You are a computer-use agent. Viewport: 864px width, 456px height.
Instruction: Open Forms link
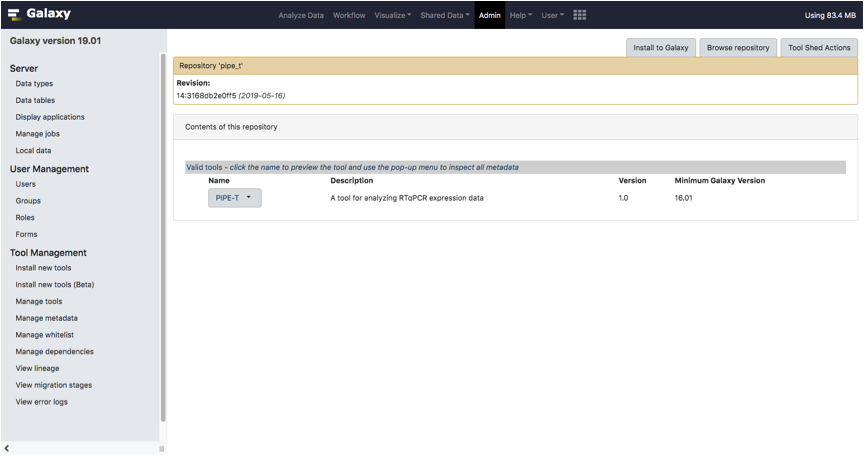(26, 234)
